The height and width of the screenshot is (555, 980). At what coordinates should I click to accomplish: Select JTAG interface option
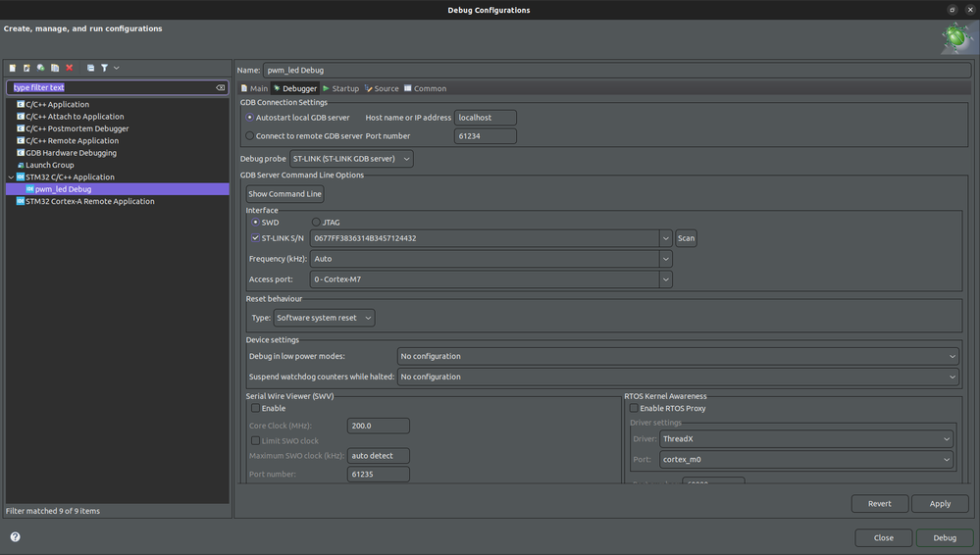coord(316,222)
